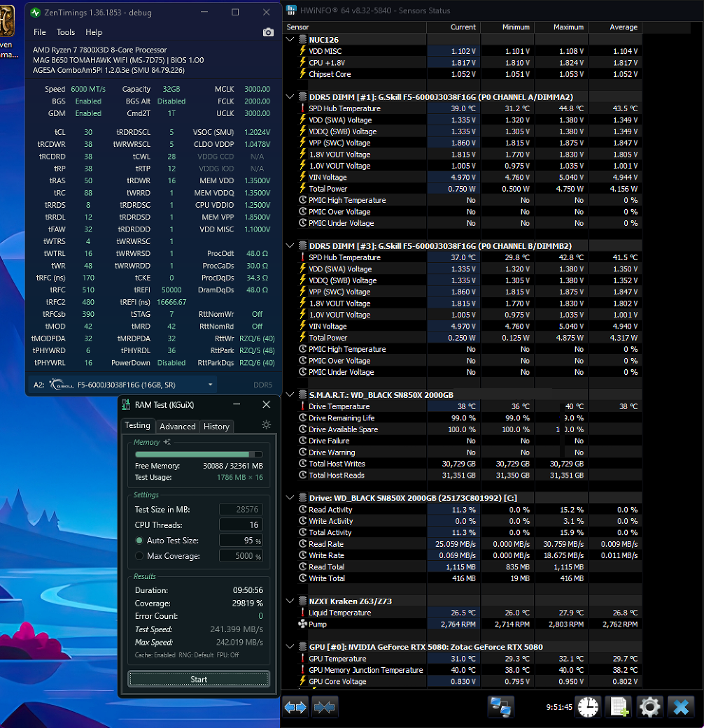Viewport: 704px width, 728px height.
Task: Click DIMM #1 SPD Hub Temperature thermometer icon
Action: pos(302,108)
